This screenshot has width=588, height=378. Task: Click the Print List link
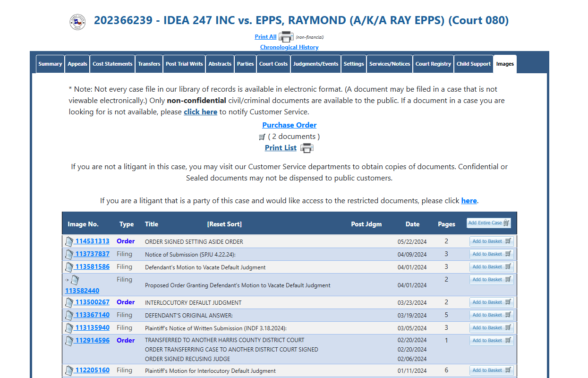pyautogui.click(x=281, y=148)
